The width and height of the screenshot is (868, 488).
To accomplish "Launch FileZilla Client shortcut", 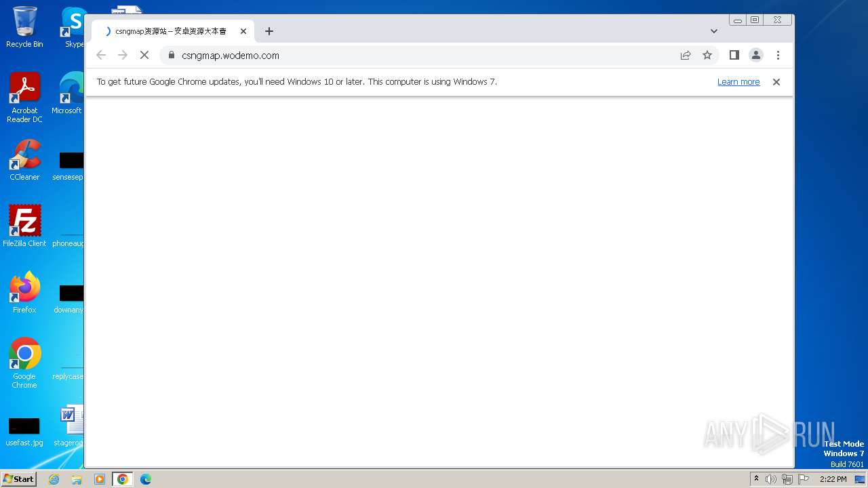I will click(24, 226).
